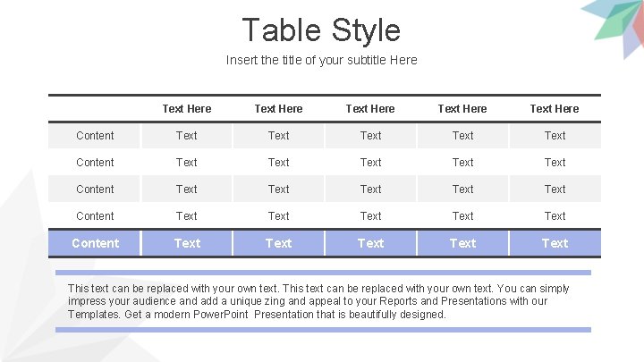Click the "Content" label in the fourth body row
This screenshot has width=644, height=362.
pos(95,216)
